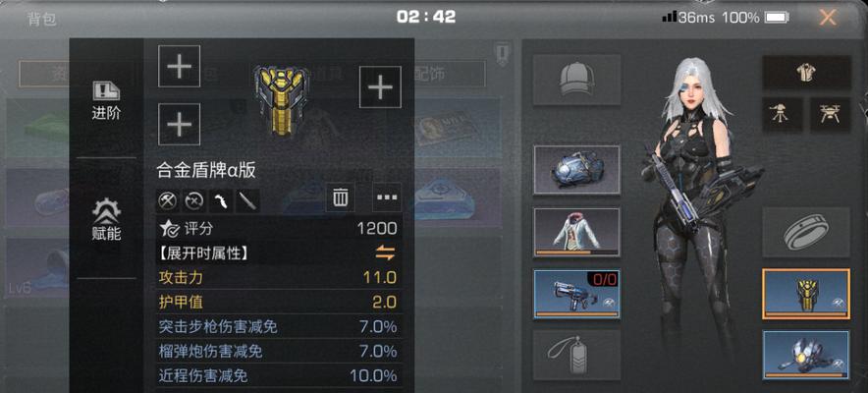Screen dimensions: 868x393
Task: Select the hat equipment slot
Action: pyautogui.click(x=576, y=80)
